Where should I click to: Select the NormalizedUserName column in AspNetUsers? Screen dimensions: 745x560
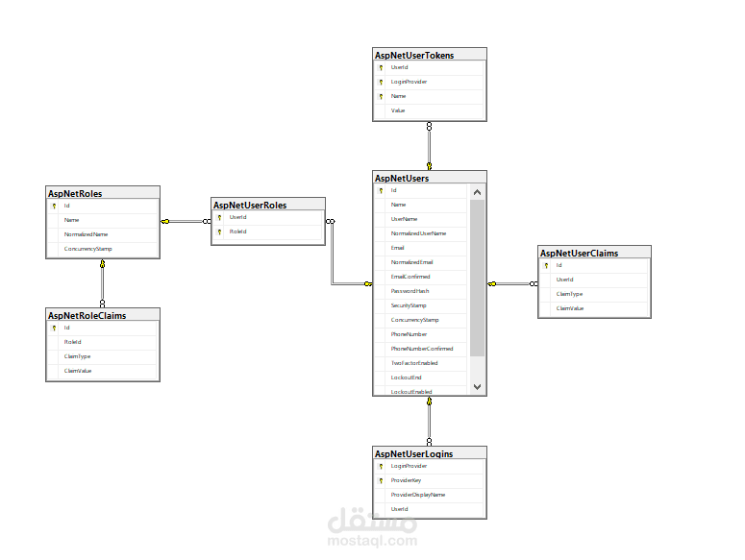pyautogui.click(x=421, y=233)
